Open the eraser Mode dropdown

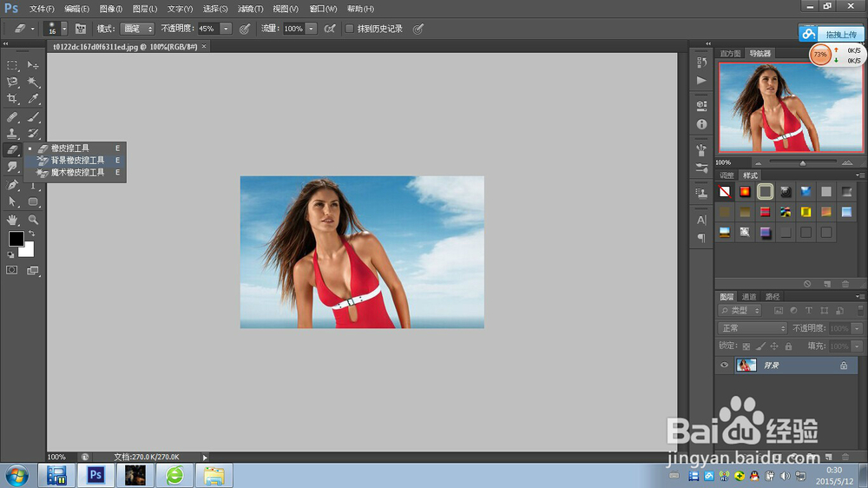(x=136, y=29)
